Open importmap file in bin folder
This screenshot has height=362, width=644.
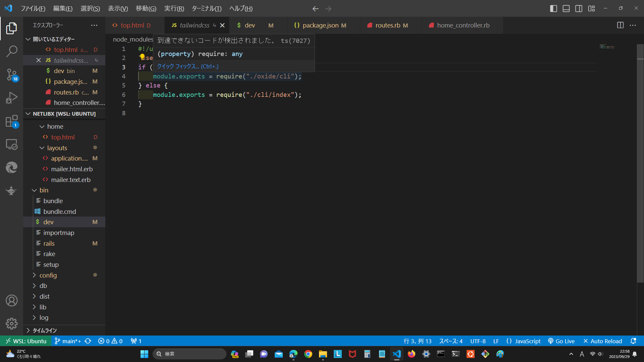pyautogui.click(x=59, y=233)
